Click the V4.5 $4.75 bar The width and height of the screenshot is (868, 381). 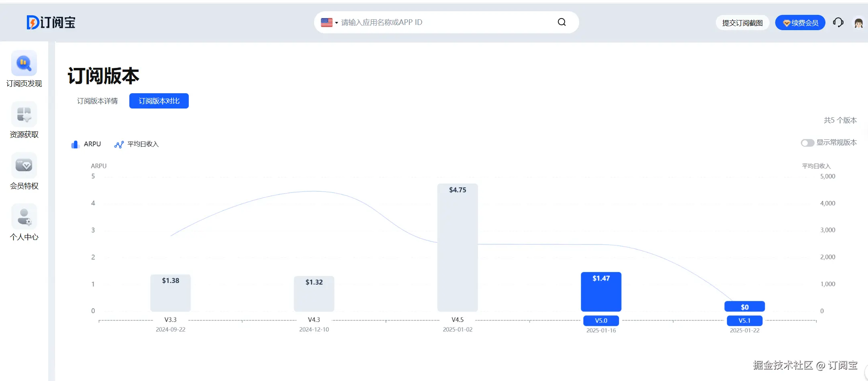[457, 248]
